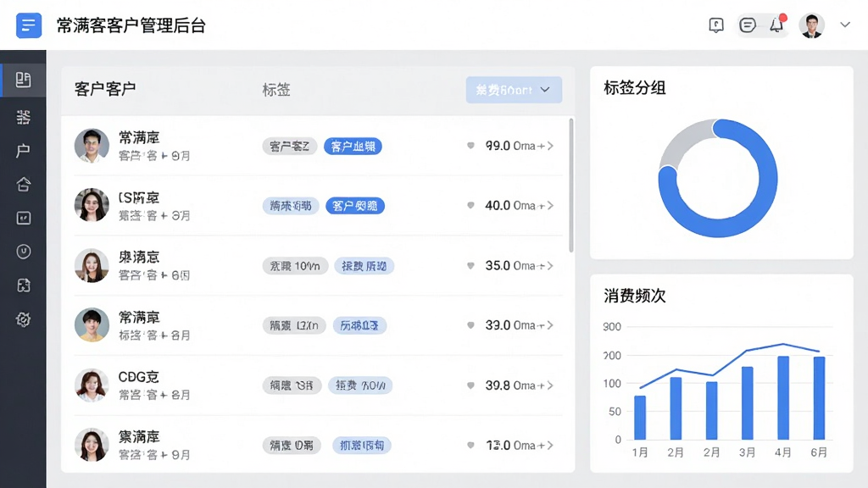Viewport: 868px width, 488px height.
Task: Click the 1月 bar in 消费频次 chart
Action: [x=640, y=418]
